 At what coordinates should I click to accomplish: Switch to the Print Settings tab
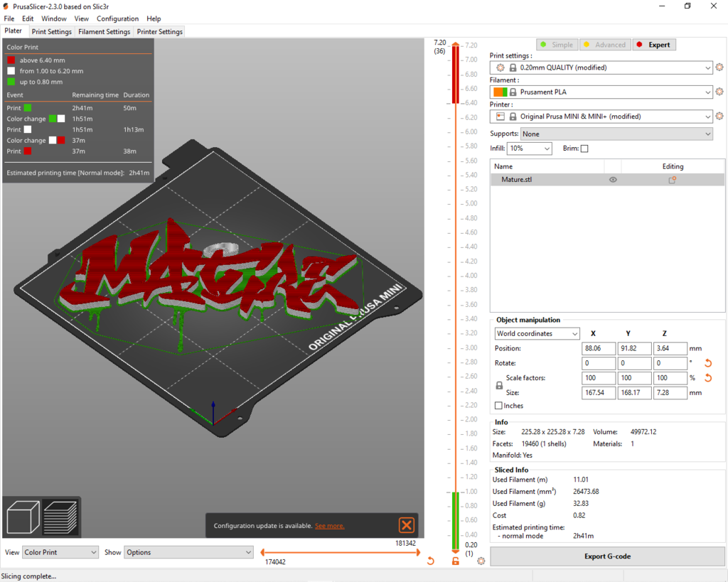[x=51, y=31]
